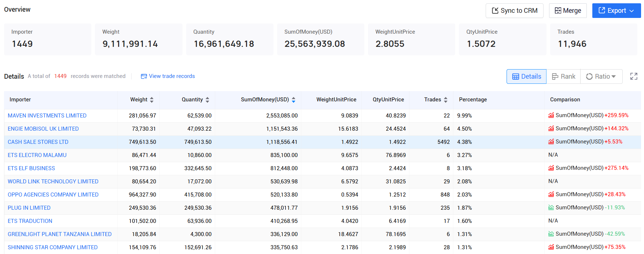Switch to the Rank view tab

tap(563, 76)
